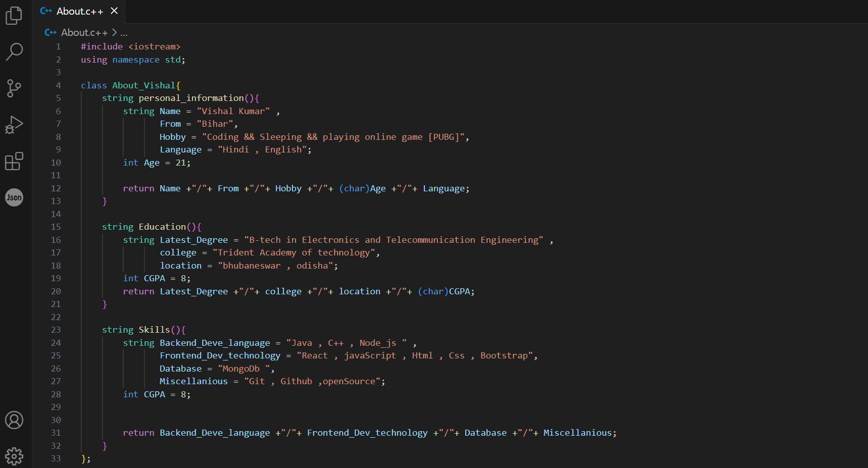Expand the breadcrumb ellipsis symbol list
This screenshot has width=868, height=468.
[x=124, y=33]
